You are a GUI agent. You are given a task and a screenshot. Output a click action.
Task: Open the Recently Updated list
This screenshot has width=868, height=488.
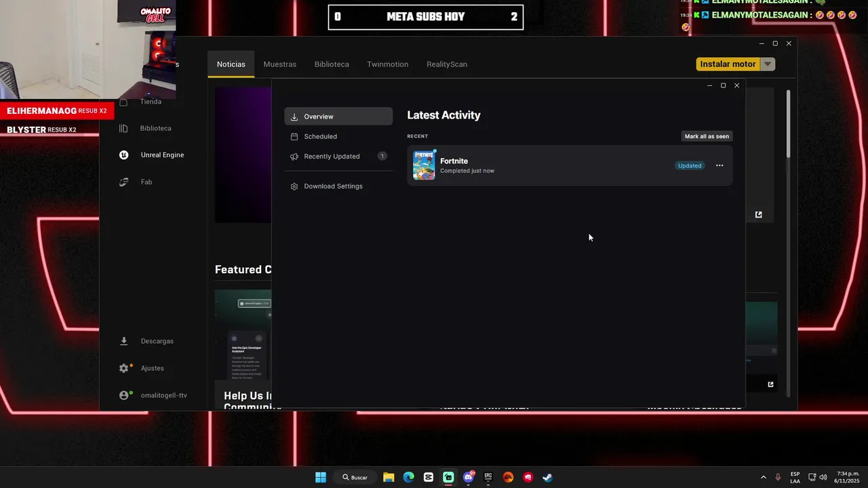tap(338, 157)
